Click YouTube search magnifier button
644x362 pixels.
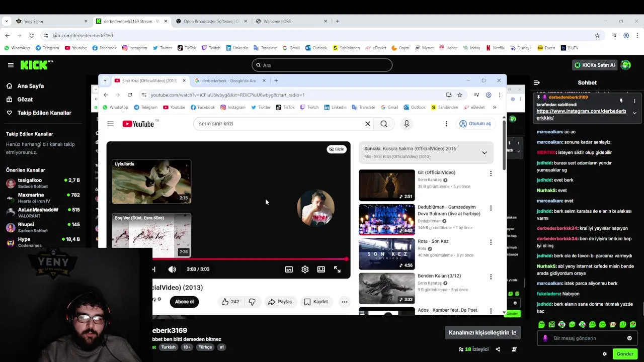(x=384, y=124)
